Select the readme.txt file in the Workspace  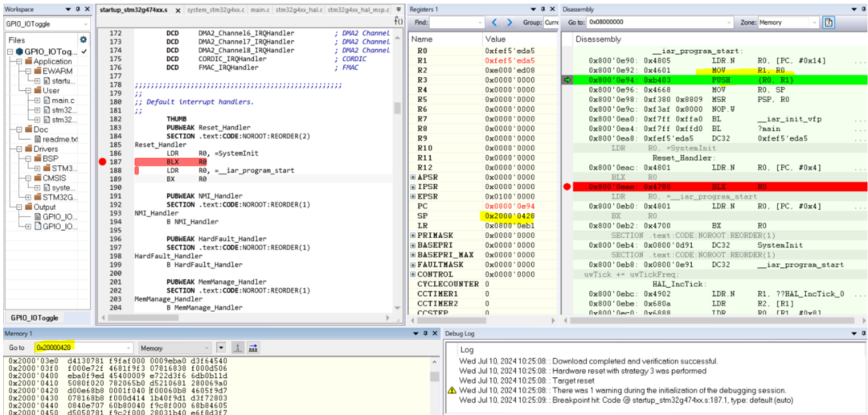coord(60,139)
